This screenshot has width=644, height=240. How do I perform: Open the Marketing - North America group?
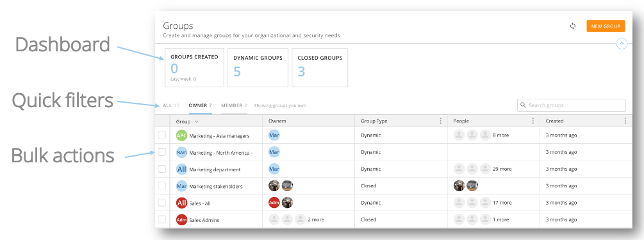click(x=220, y=153)
